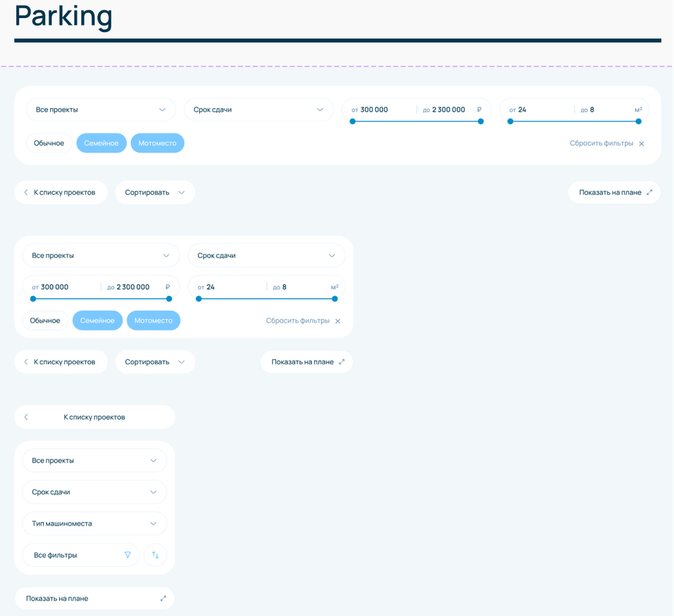
Task: Open Срок сдачи dropdown in the bottom narrow panel
Action: pos(94,492)
